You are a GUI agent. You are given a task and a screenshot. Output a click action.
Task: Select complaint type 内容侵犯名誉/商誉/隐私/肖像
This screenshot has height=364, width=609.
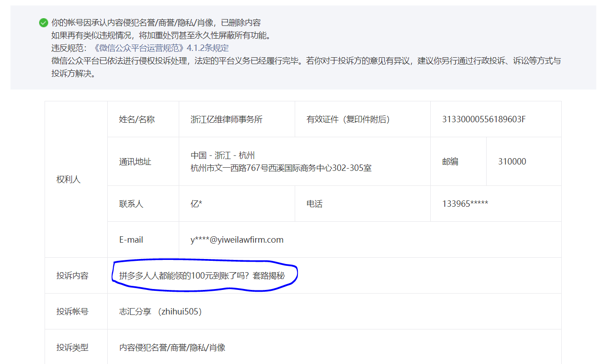(x=172, y=348)
